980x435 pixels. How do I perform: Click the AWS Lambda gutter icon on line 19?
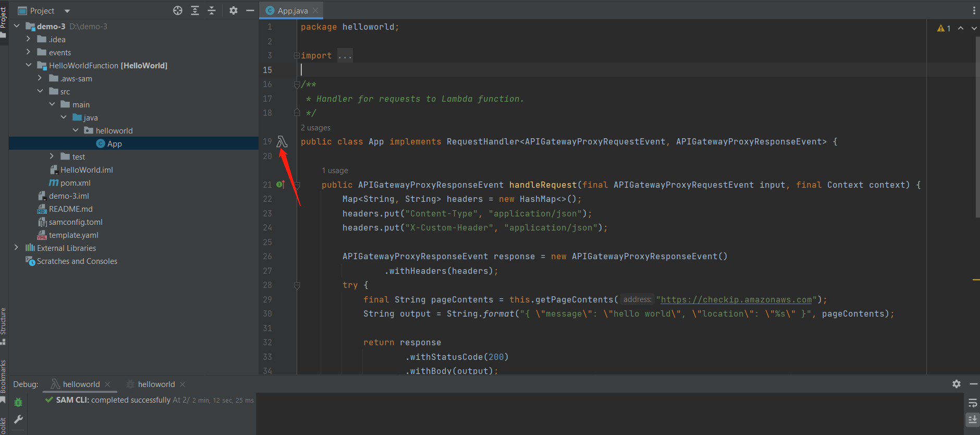tap(282, 141)
